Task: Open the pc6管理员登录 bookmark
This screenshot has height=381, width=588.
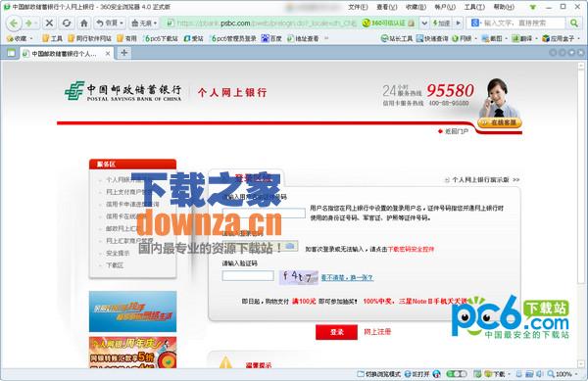Action: coord(233,38)
